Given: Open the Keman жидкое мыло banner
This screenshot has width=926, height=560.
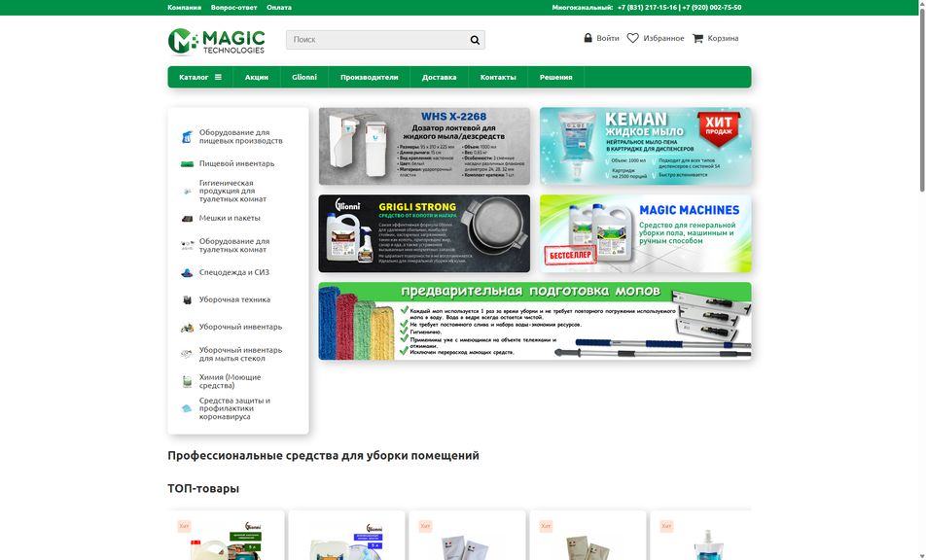Looking at the screenshot, I should point(646,146).
